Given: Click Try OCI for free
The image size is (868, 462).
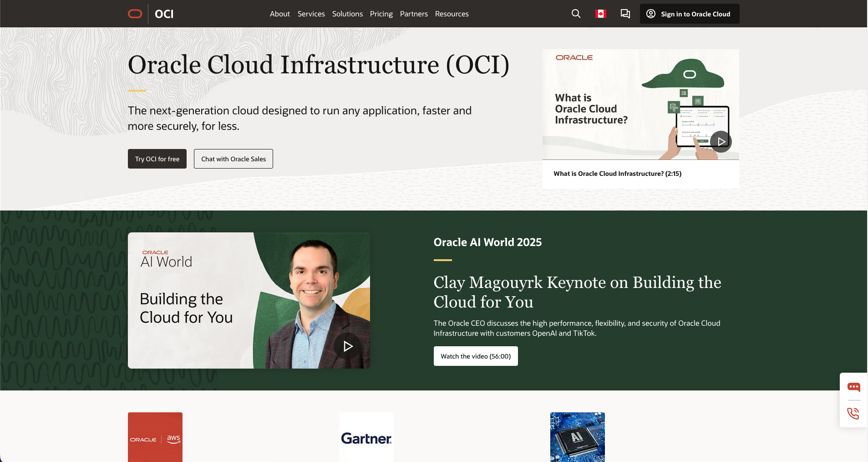Looking at the screenshot, I should 157,159.
